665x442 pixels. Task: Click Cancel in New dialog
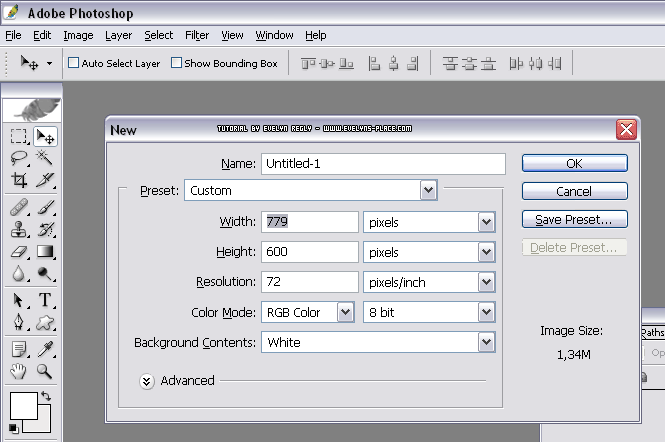[575, 191]
